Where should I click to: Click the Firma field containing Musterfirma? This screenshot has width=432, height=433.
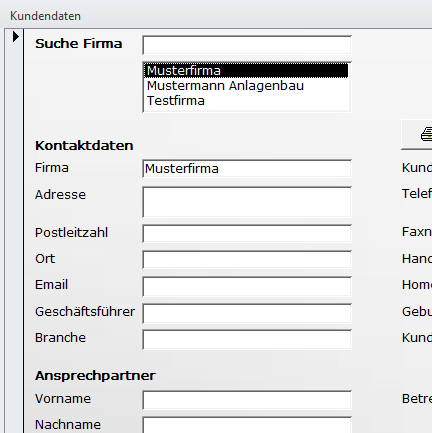tap(247, 169)
